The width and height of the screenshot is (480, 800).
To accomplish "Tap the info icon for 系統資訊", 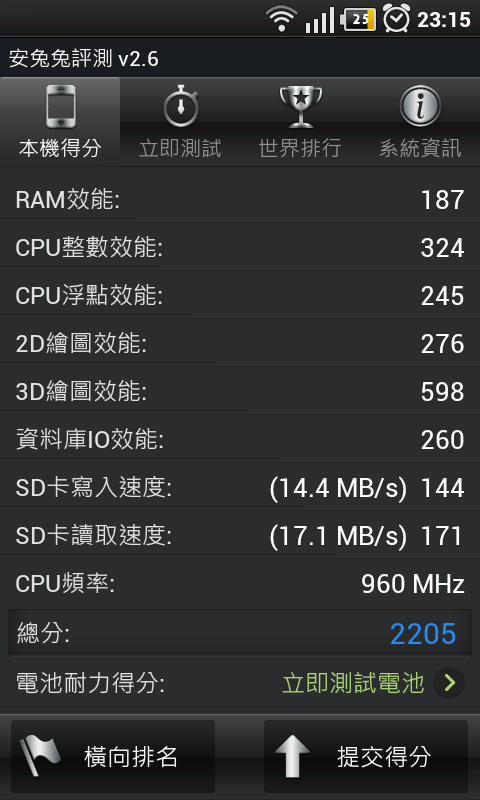I will pos(420,106).
